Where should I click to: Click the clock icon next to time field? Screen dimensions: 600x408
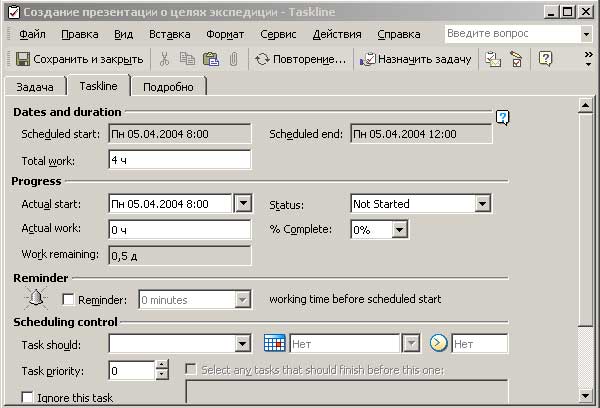click(439, 344)
